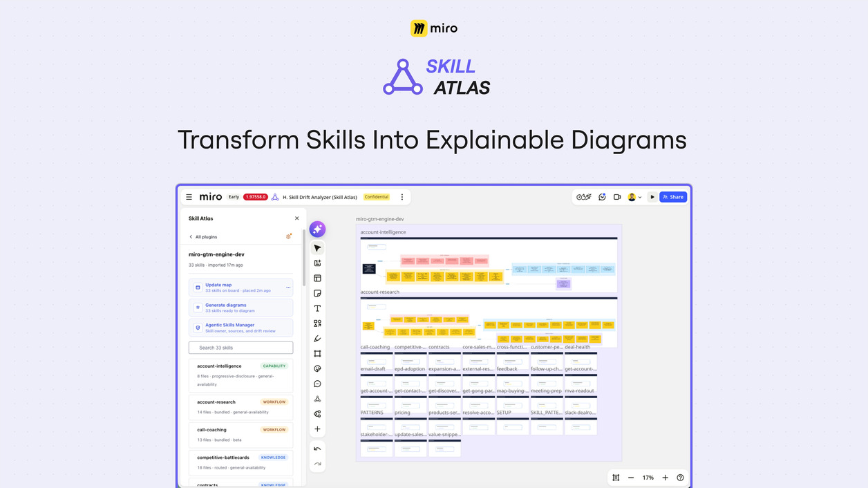Start presentation mode play button

pyautogui.click(x=652, y=197)
